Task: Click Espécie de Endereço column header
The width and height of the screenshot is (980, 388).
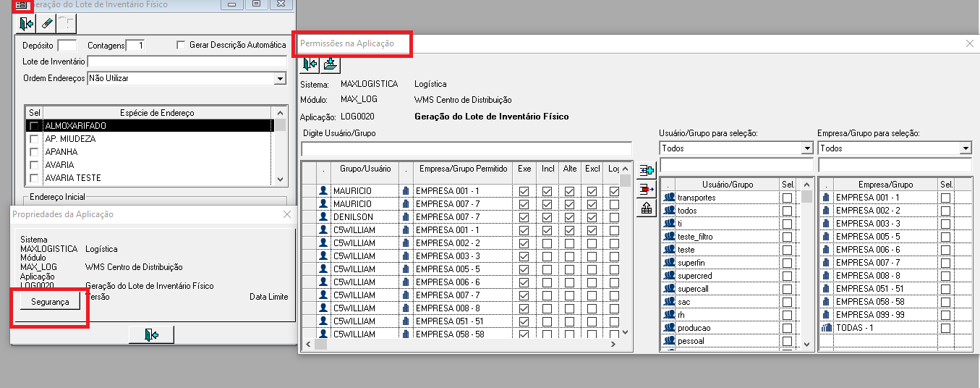Action: tap(157, 113)
